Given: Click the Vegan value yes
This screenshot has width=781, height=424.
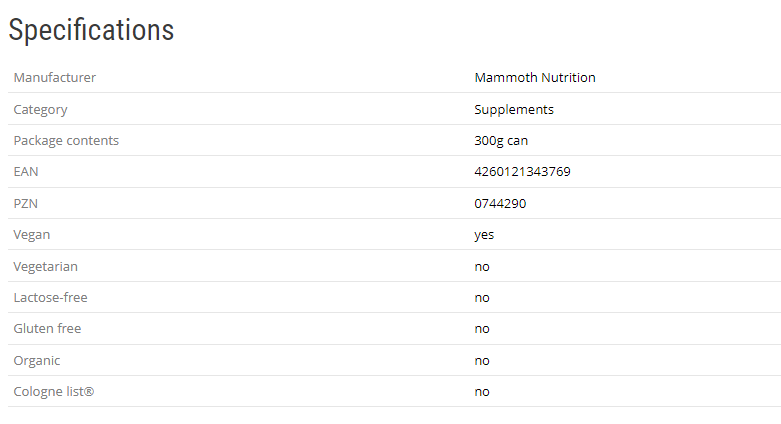Looking at the screenshot, I should click(x=484, y=234).
